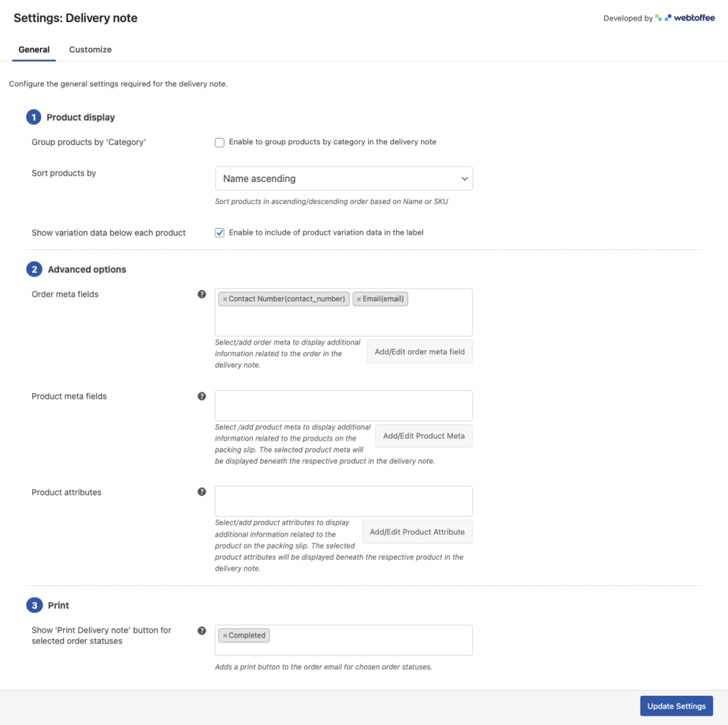
Task: Remove the Completed order status tag
Action: pos(225,635)
